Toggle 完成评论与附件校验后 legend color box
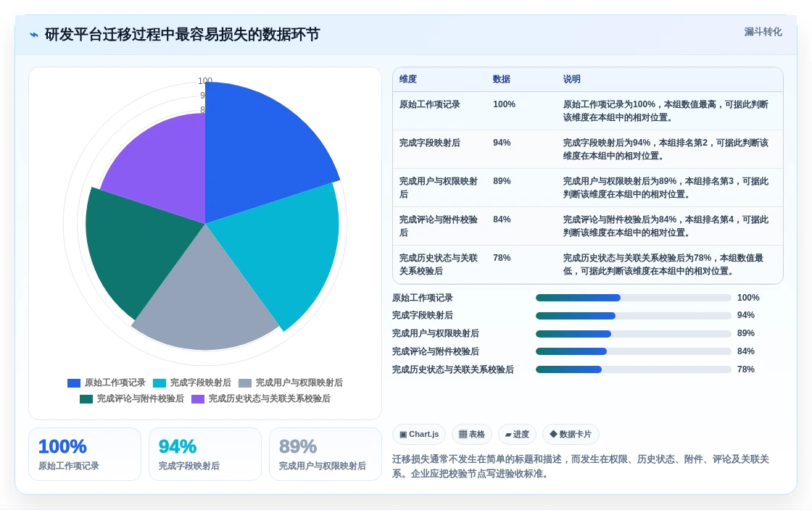This screenshot has width=812, height=510. 86,398
